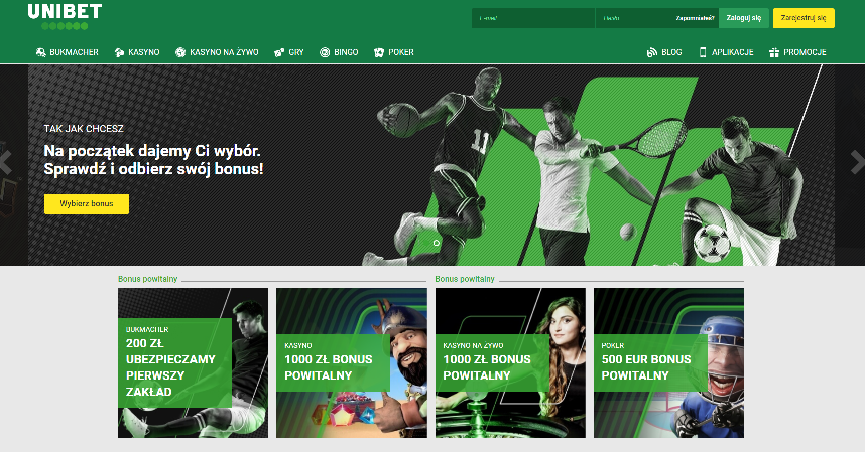865x452 pixels.
Task: Click the Poker chip icon
Action: [x=378, y=52]
